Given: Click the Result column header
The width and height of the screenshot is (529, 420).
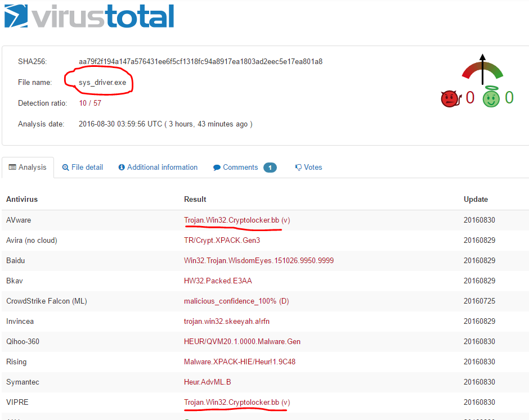Looking at the screenshot, I should [x=195, y=199].
